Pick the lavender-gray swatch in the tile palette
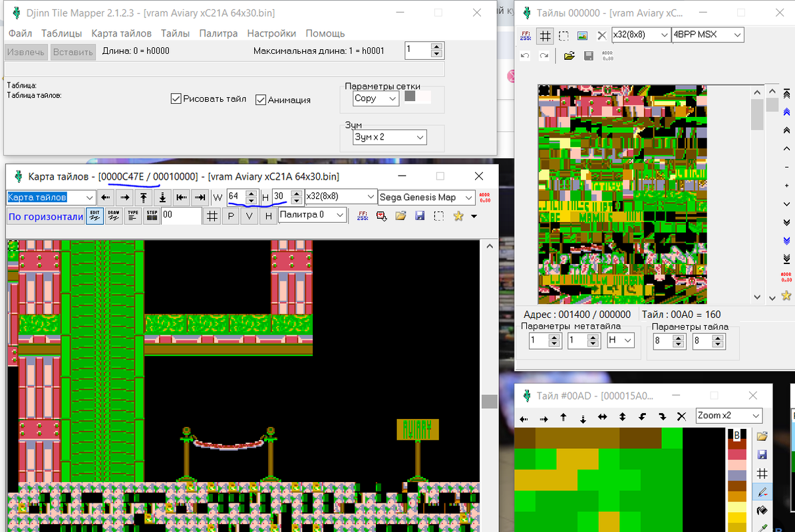The height and width of the screenshot is (532, 795). pyautogui.click(x=737, y=475)
